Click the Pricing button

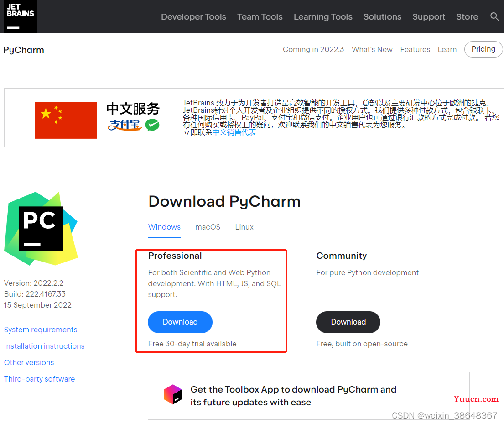pyautogui.click(x=483, y=49)
